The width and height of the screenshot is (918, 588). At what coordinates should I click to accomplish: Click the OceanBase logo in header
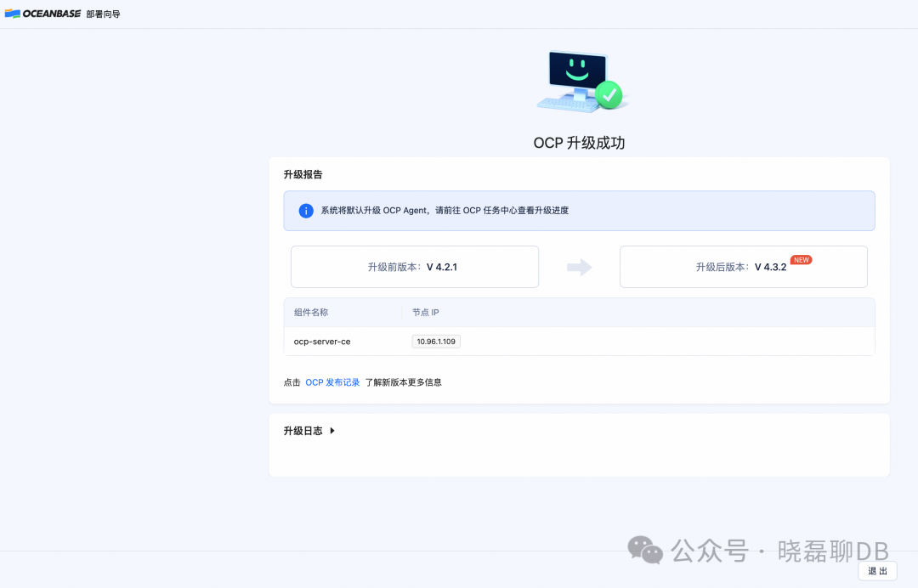[42, 14]
